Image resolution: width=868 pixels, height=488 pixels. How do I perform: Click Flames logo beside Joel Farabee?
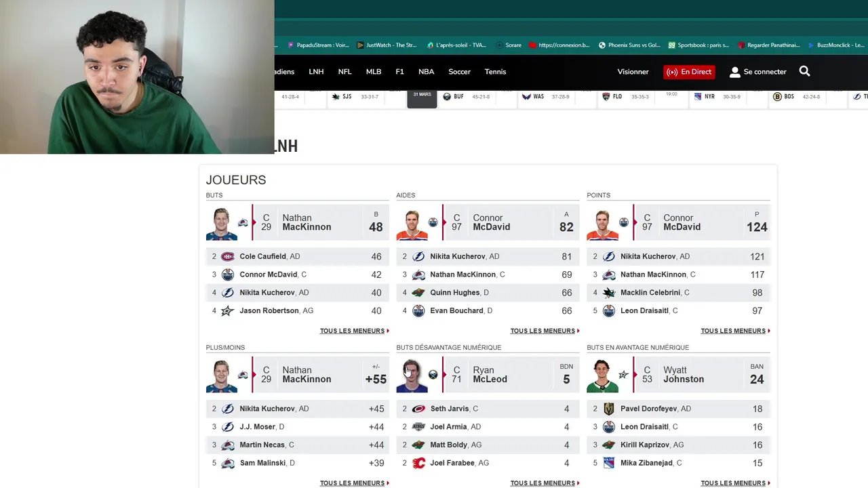[418, 463]
